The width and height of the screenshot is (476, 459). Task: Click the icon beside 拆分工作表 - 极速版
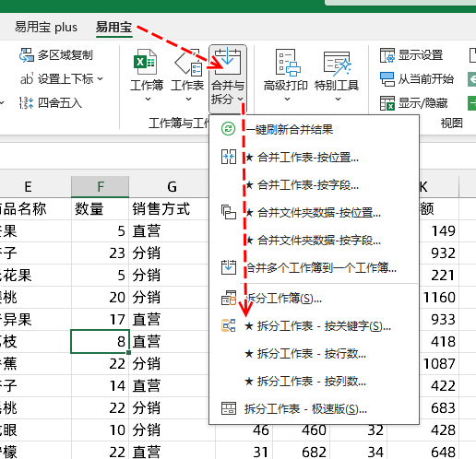pyautogui.click(x=229, y=408)
